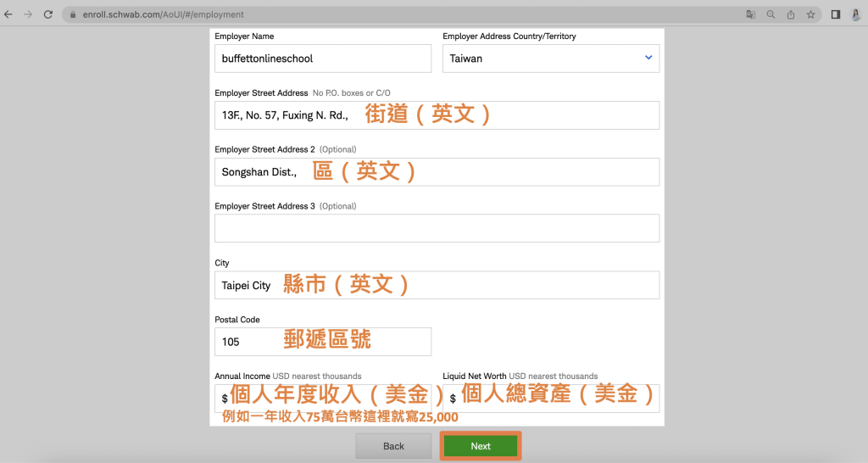
Task: Click the Employer Street Address 2 field
Action: tap(437, 172)
